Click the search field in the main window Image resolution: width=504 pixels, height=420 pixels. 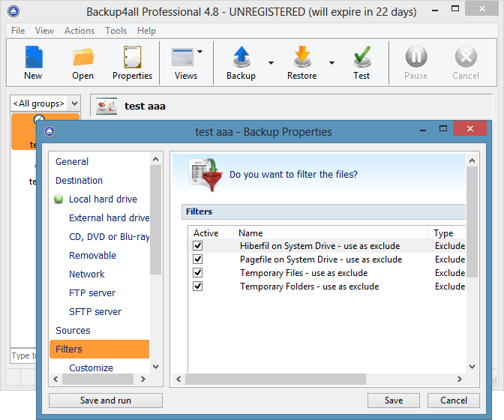coord(24,355)
